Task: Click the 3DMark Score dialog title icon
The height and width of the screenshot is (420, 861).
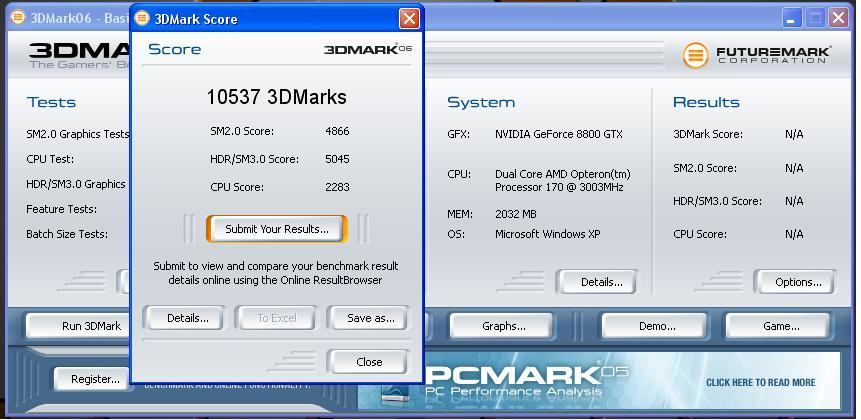Action: (142, 19)
